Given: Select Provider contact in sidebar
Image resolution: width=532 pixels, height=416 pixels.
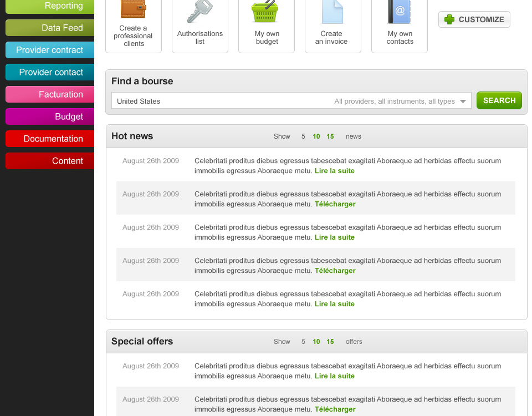Looking at the screenshot, I should pyautogui.click(x=50, y=72).
